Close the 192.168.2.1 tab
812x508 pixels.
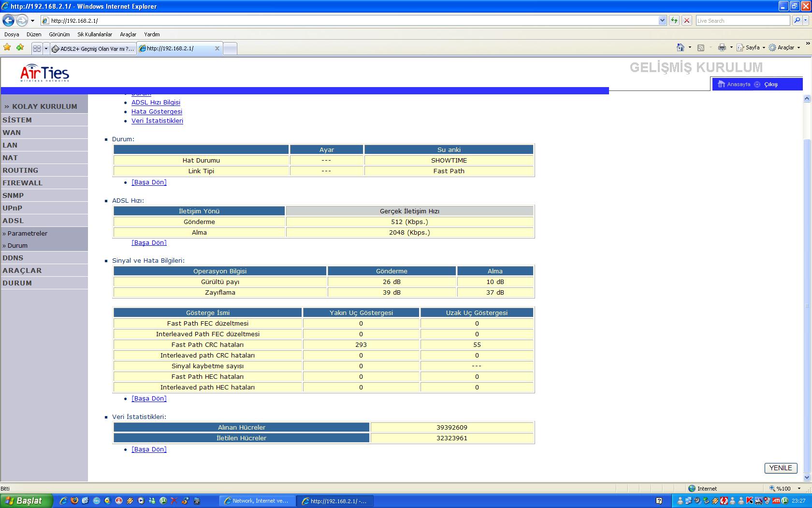tap(217, 48)
